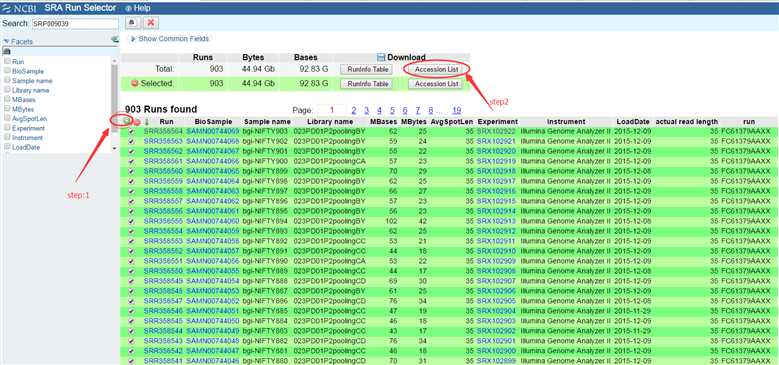Viewport: 779px width, 365px height.
Task: Click the red icon beside Selected
Action: pyautogui.click(x=135, y=83)
